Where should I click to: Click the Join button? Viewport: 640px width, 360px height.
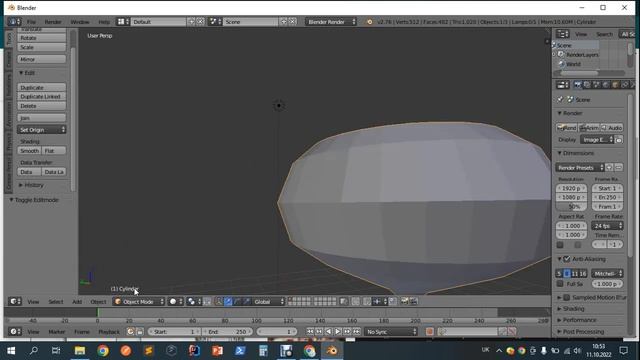42,118
